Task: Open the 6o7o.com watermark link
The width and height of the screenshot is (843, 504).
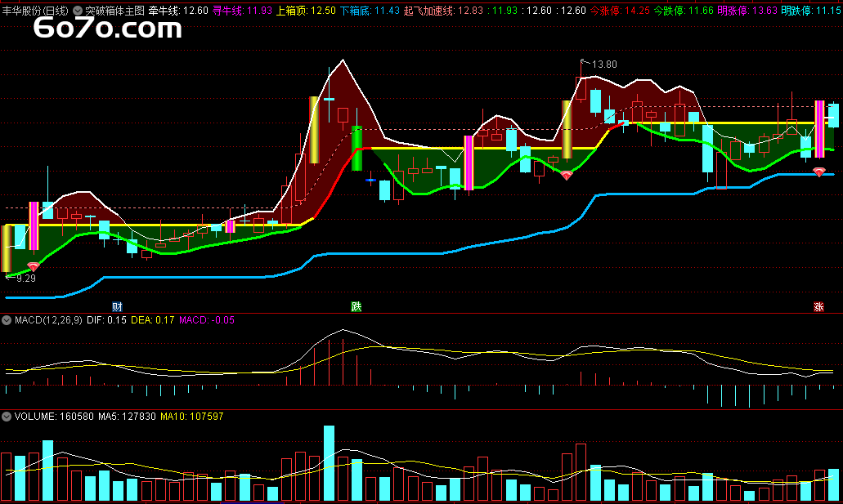Action: [x=108, y=28]
